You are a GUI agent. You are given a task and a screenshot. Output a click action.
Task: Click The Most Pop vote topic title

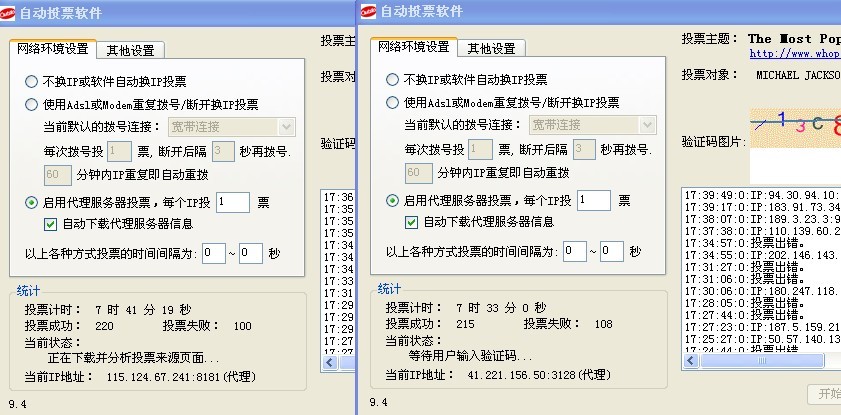(x=794, y=39)
